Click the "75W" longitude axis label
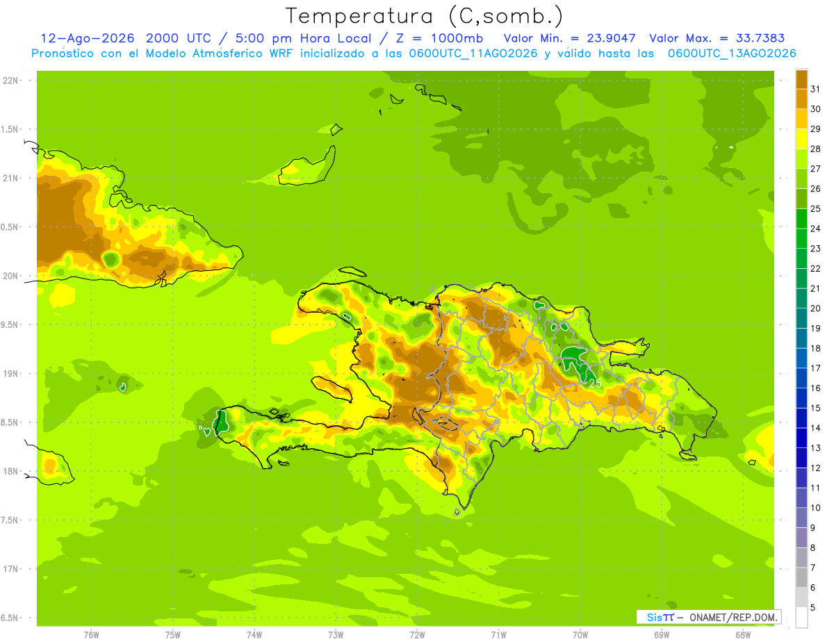834x644 pixels. coord(172,635)
